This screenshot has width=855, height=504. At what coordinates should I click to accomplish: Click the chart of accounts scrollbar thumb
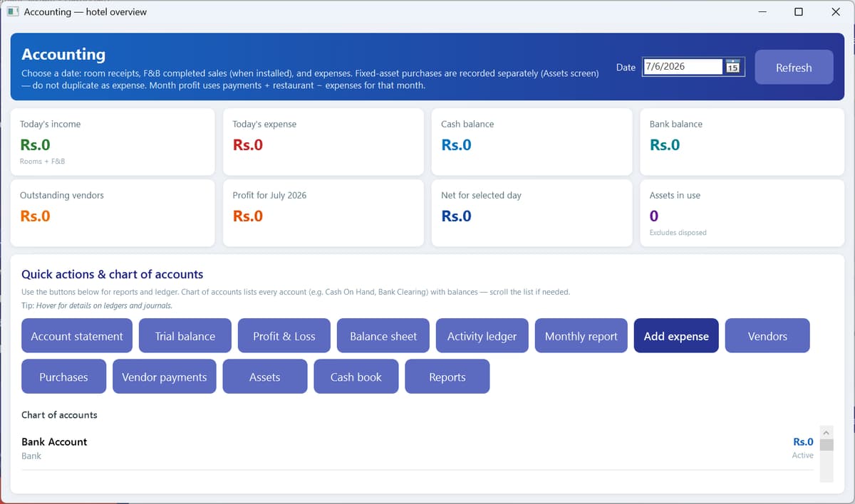(826, 445)
